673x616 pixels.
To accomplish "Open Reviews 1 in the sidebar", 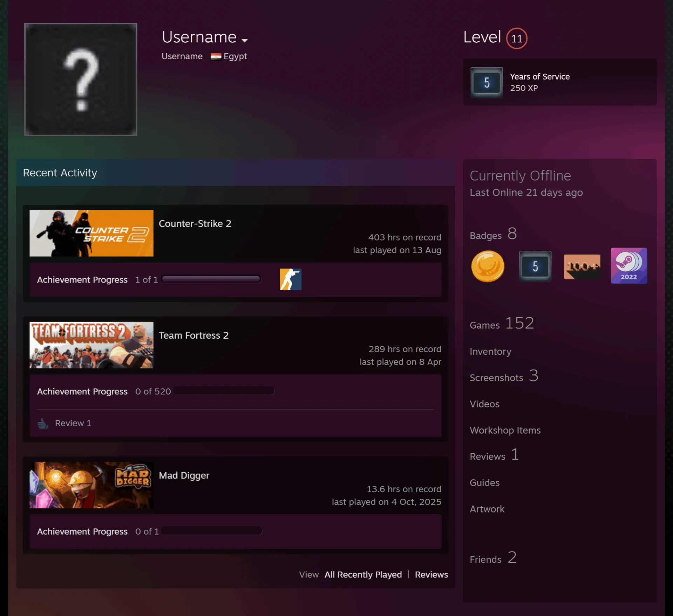I will (494, 455).
